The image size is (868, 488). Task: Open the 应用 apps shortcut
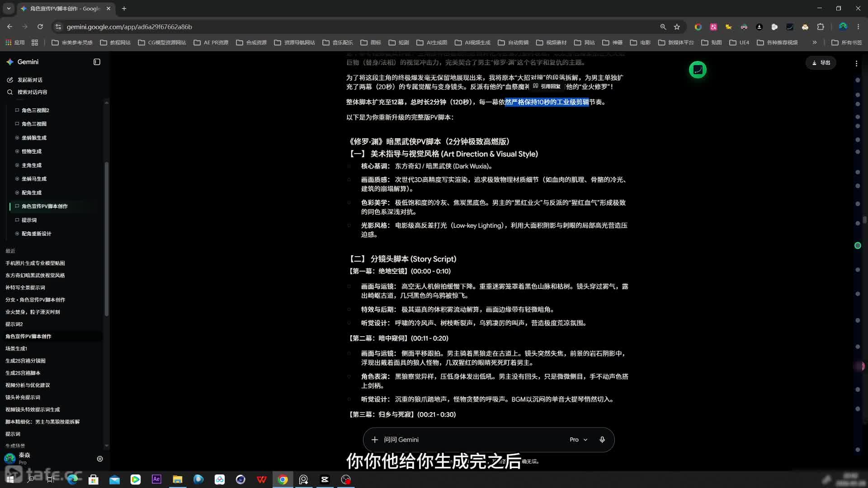[15, 42]
